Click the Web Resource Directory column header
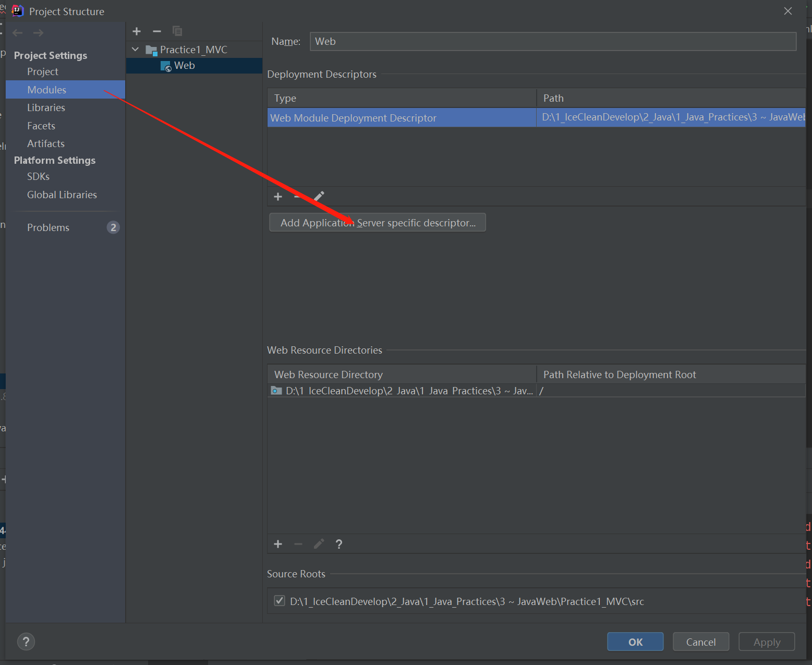This screenshot has height=665, width=812. click(402, 374)
